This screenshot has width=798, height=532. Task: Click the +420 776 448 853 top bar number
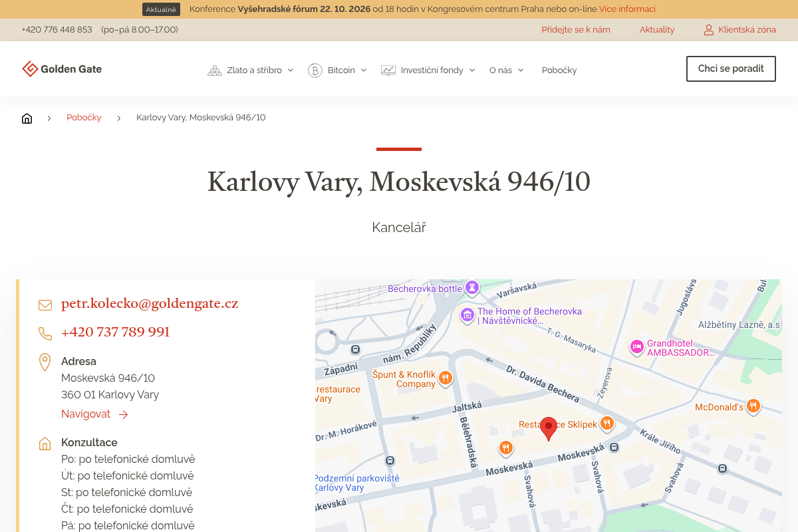57,30
